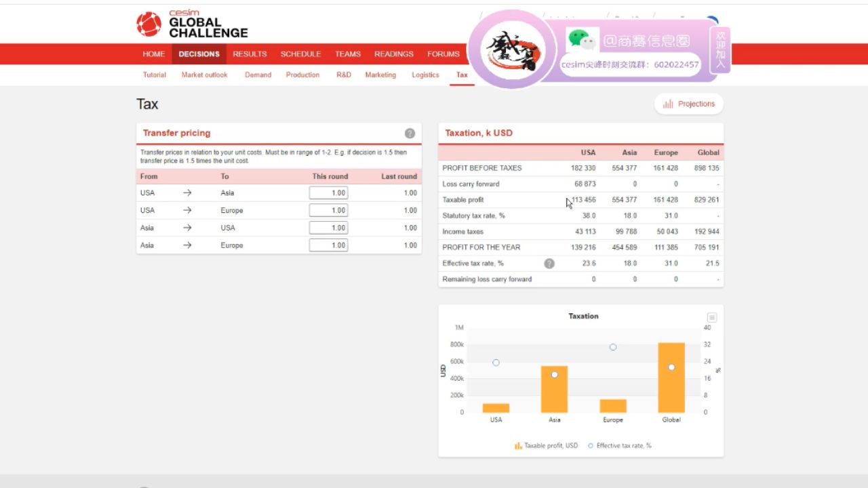Select the Marketing sub-tab
The image size is (868, 488).
click(380, 75)
